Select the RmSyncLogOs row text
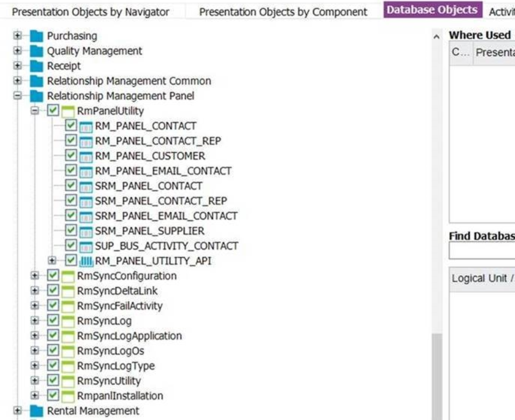 tap(111, 351)
